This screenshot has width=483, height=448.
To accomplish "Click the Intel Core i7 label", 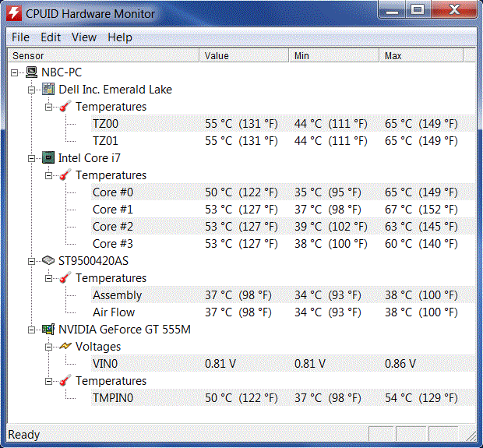I will 90,158.
